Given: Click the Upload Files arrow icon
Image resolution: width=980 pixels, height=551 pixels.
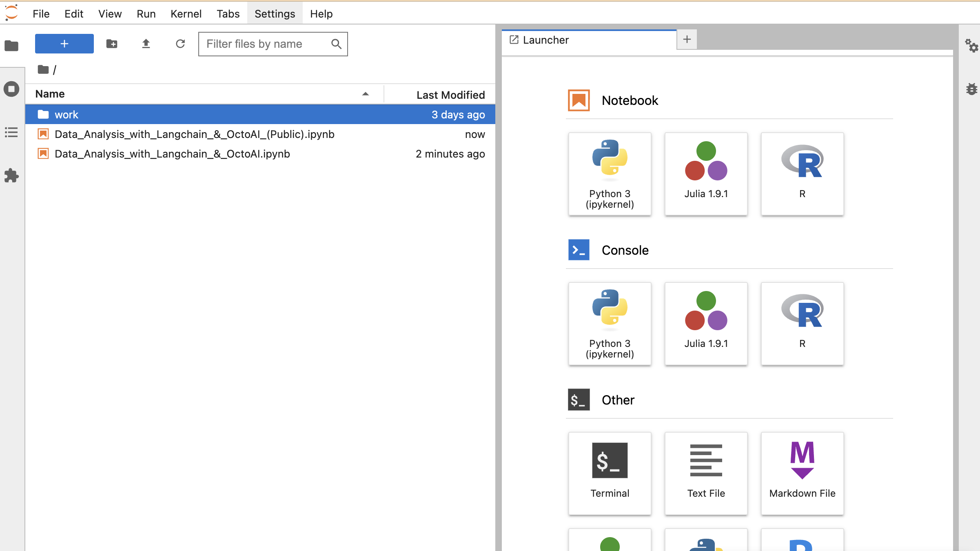Looking at the screenshot, I should click(146, 44).
